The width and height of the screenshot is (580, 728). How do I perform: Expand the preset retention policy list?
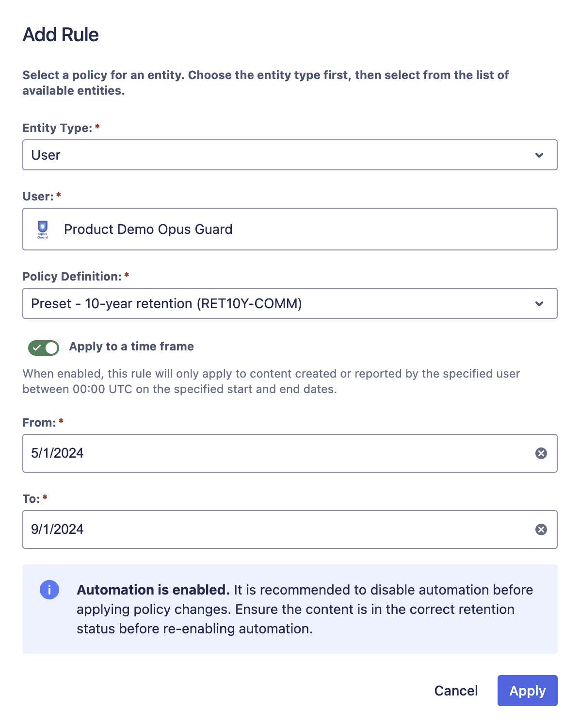click(290, 303)
